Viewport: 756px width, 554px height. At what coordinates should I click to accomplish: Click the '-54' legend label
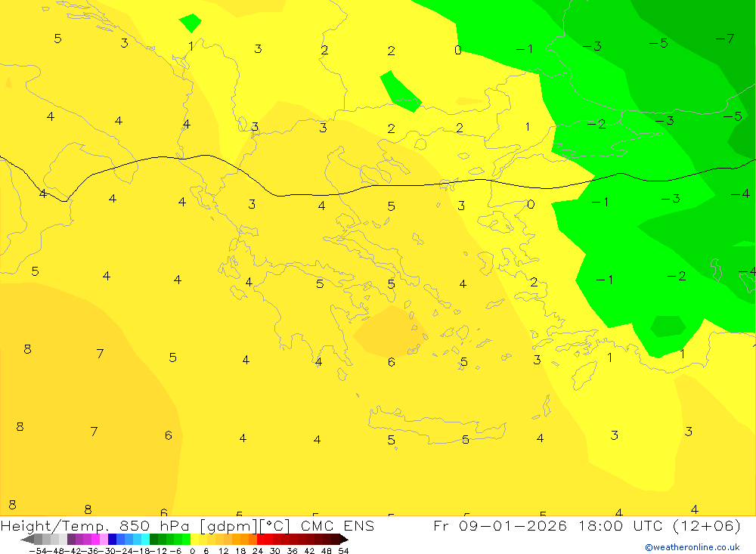(38, 551)
